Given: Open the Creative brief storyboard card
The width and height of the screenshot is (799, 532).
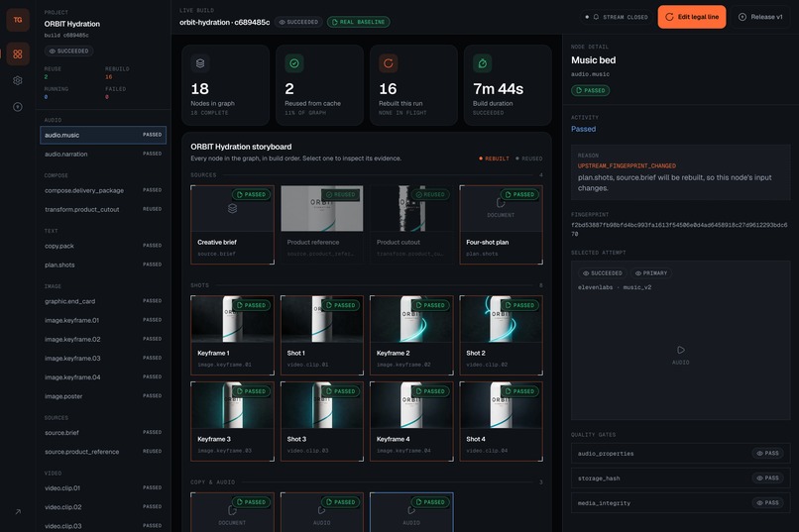Looking at the screenshot, I should pyautogui.click(x=232, y=225).
